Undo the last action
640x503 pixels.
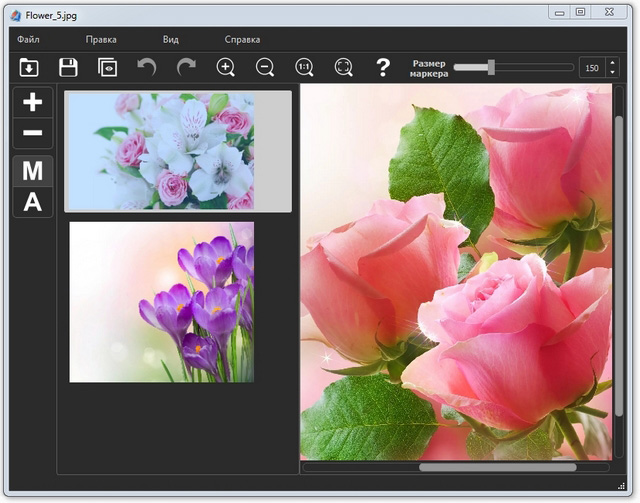pos(147,68)
